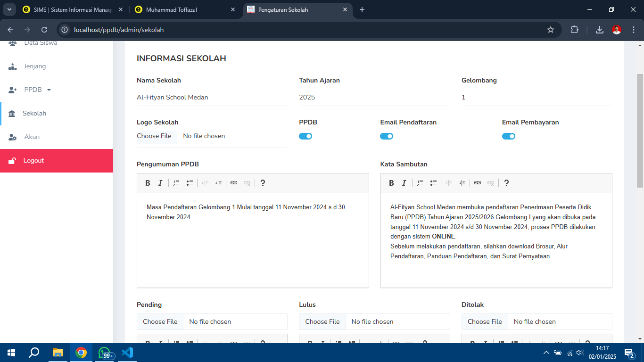Image resolution: width=644 pixels, height=362 pixels.
Task: Increase indent in Kata Sambutan editor
Action: coord(462,183)
